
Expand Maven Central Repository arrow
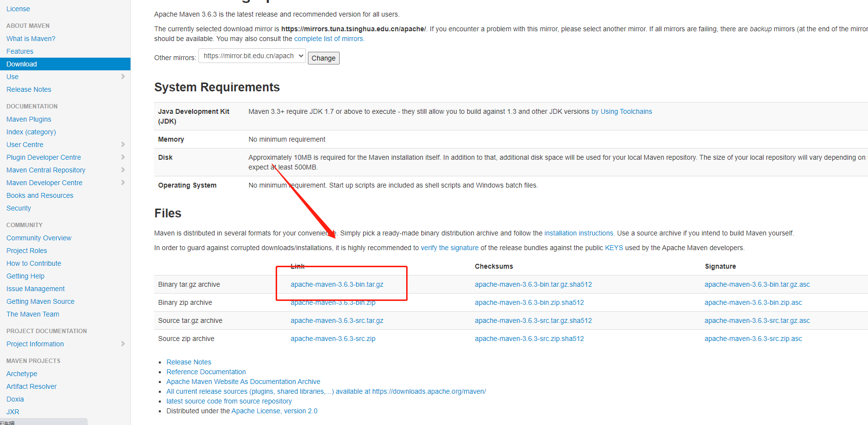click(x=123, y=170)
